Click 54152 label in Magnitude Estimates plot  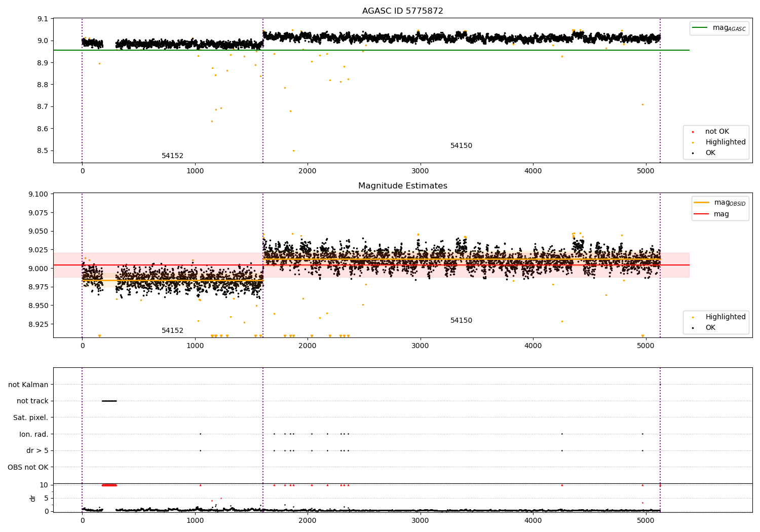[x=172, y=331]
